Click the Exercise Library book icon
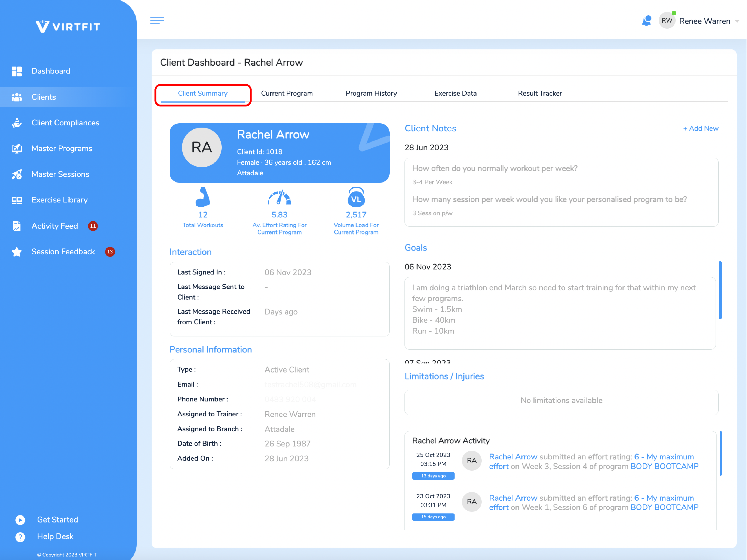Image resolution: width=747 pixels, height=560 pixels. 16,200
